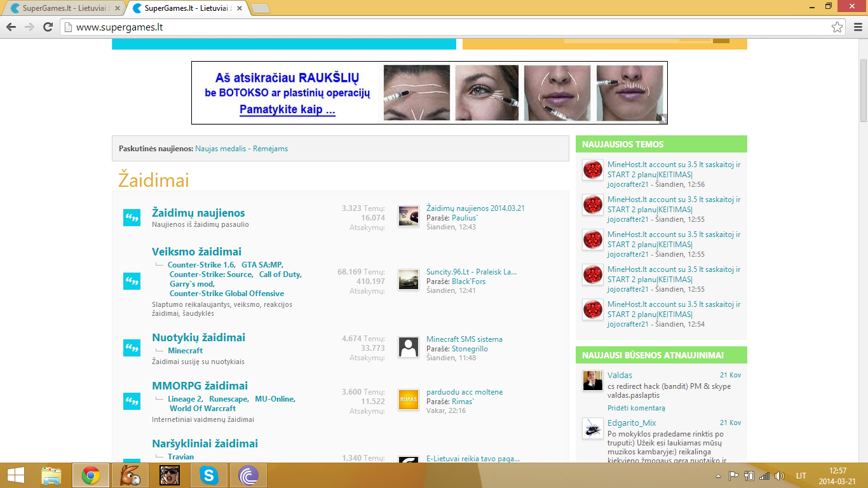Click the browser back arrow
Screen dimensions: 868x488
[11, 27]
